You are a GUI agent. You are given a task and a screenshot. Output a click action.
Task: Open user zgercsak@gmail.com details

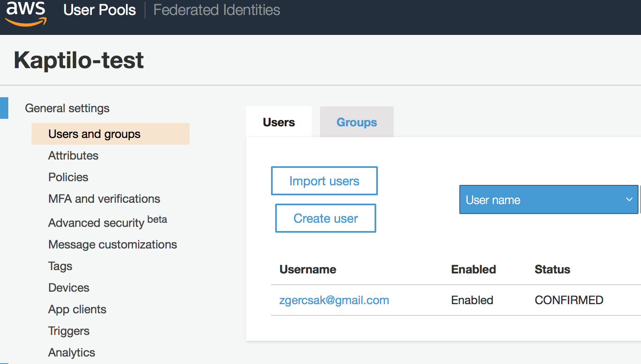click(334, 300)
